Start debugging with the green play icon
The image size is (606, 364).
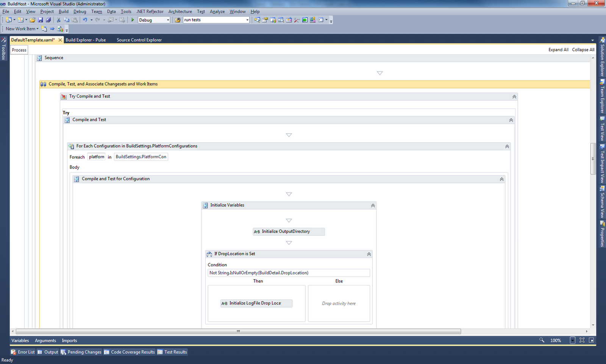tap(133, 20)
